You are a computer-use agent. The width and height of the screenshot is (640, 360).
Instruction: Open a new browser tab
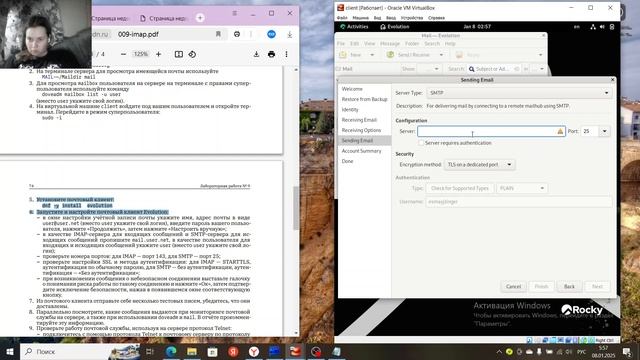pyautogui.click(x=200, y=18)
